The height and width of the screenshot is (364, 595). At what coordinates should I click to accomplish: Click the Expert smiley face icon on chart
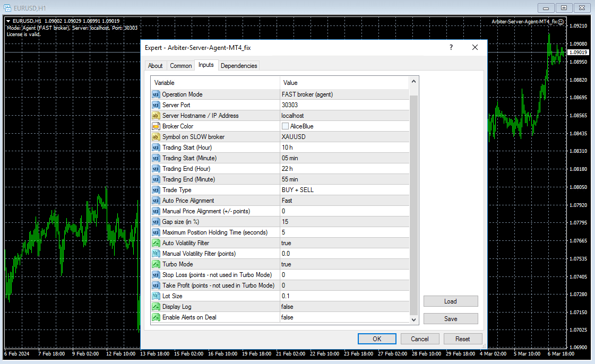[x=561, y=22]
